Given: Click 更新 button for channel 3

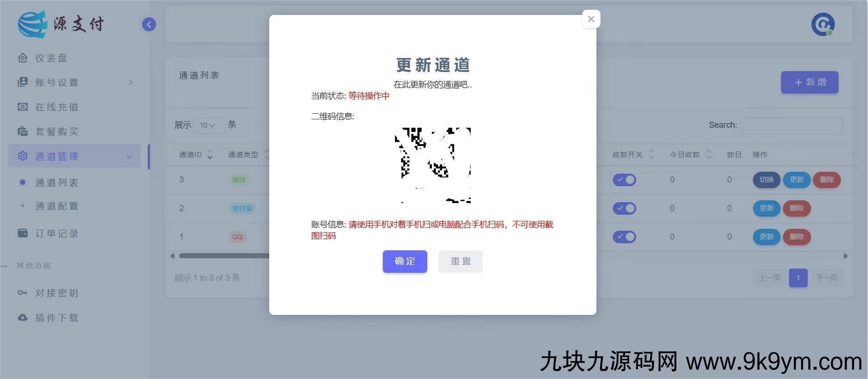Looking at the screenshot, I should click(x=796, y=180).
